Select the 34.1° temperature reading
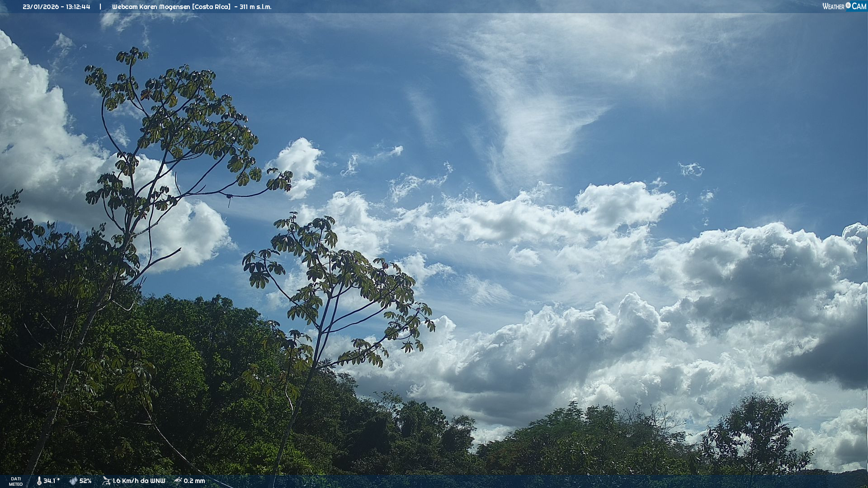868x488 pixels. tap(52, 481)
